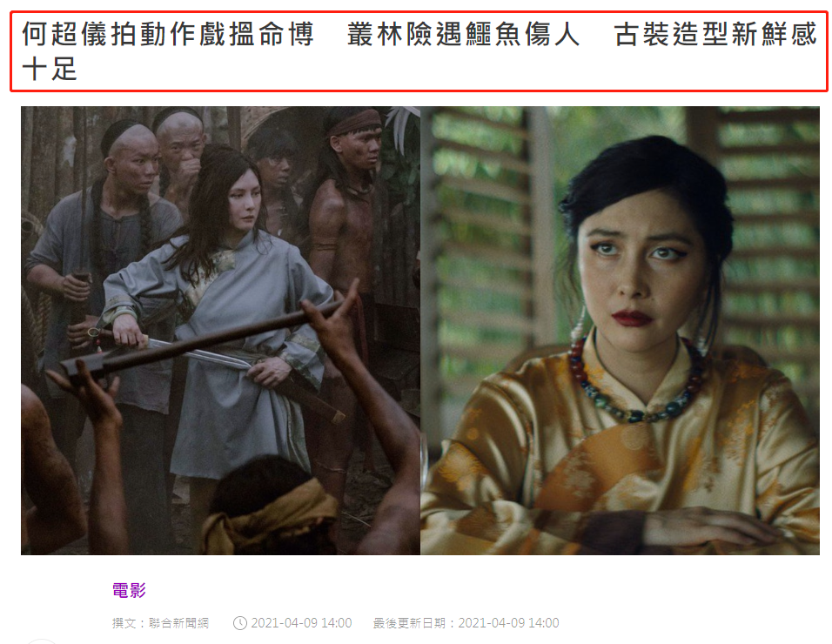The width and height of the screenshot is (832, 644).
Task: Open the left movie still with the sword
Action: [x=220, y=331]
